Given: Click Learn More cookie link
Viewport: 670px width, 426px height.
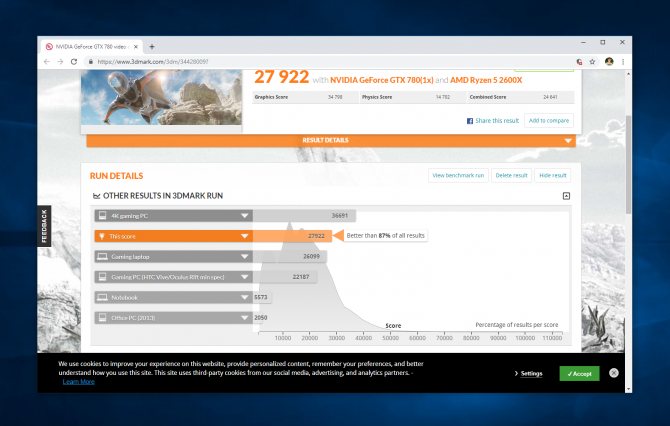Looking at the screenshot, I should tap(79, 382).
